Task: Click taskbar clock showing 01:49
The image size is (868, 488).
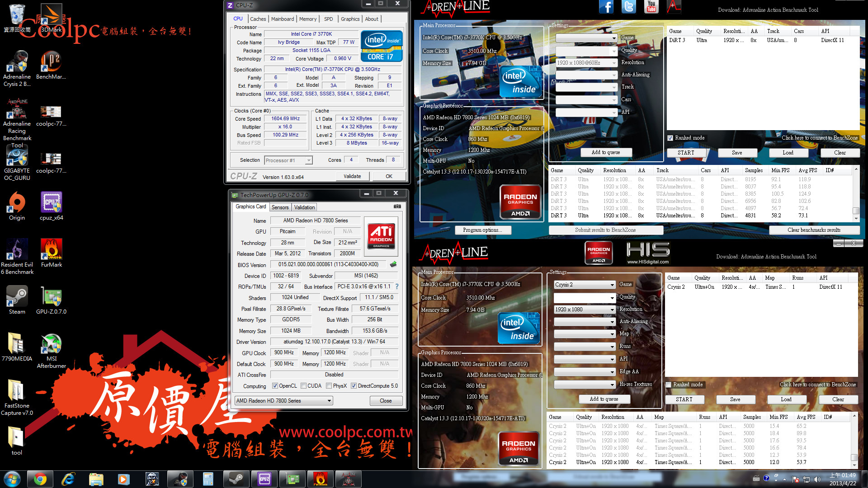Action: [843, 479]
